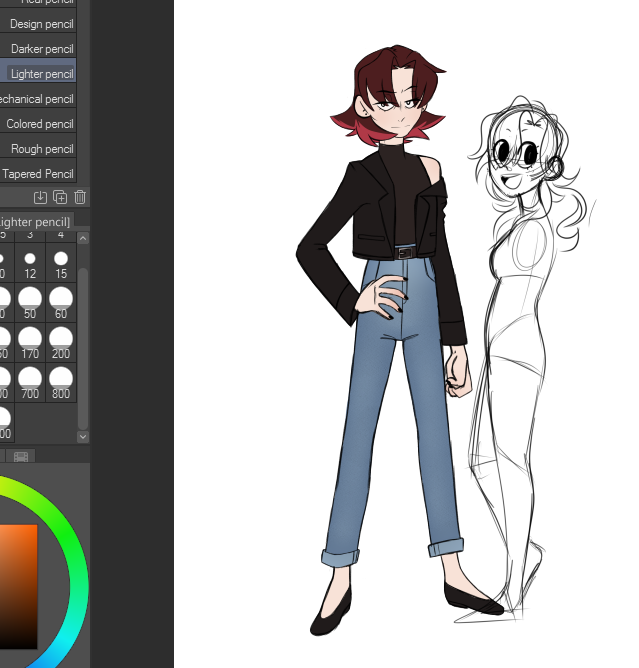Viewport: 639px width, 668px height.
Task: Select brush size 700
Action: click(x=30, y=383)
